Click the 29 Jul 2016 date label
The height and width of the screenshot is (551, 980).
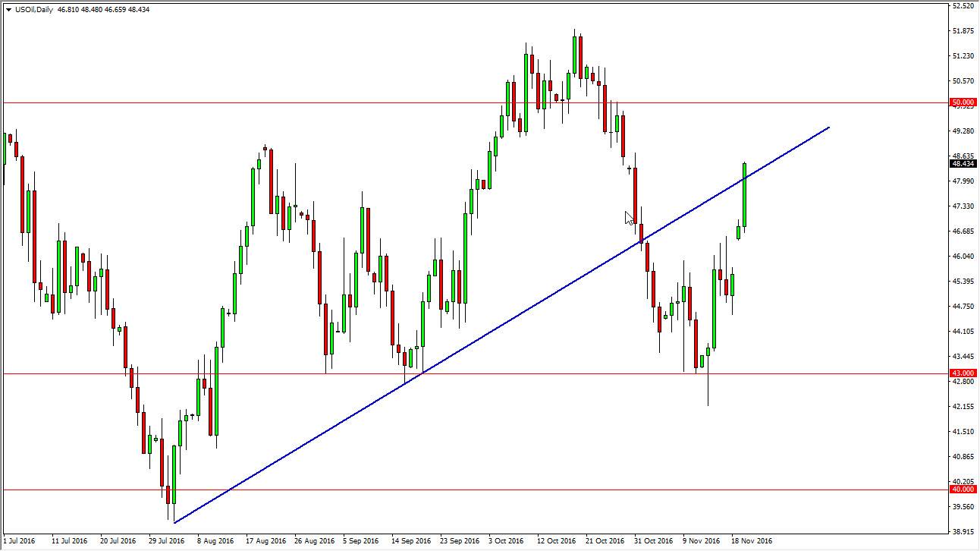[166, 541]
